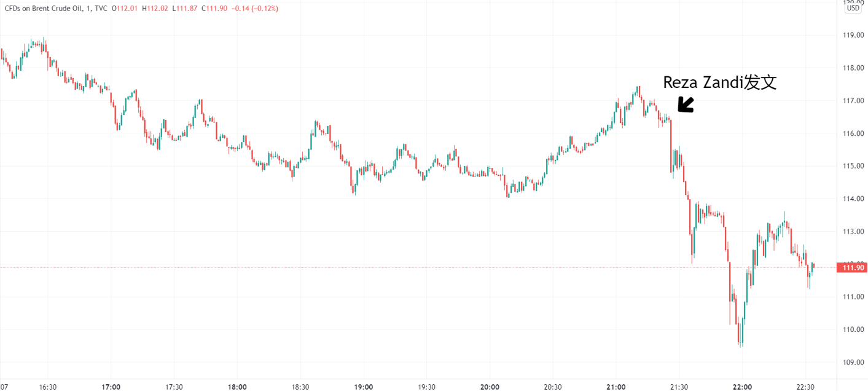Click the 115.00 level on the price axis
The width and height of the screenshot is (868, 391).
click(854, 166)
